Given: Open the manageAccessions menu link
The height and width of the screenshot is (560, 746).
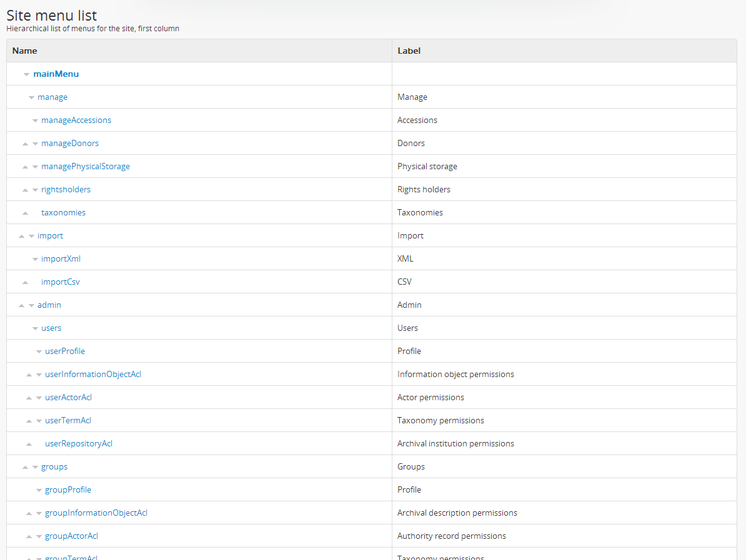Looking at the screenshot, I should click(x=76, y=120).
